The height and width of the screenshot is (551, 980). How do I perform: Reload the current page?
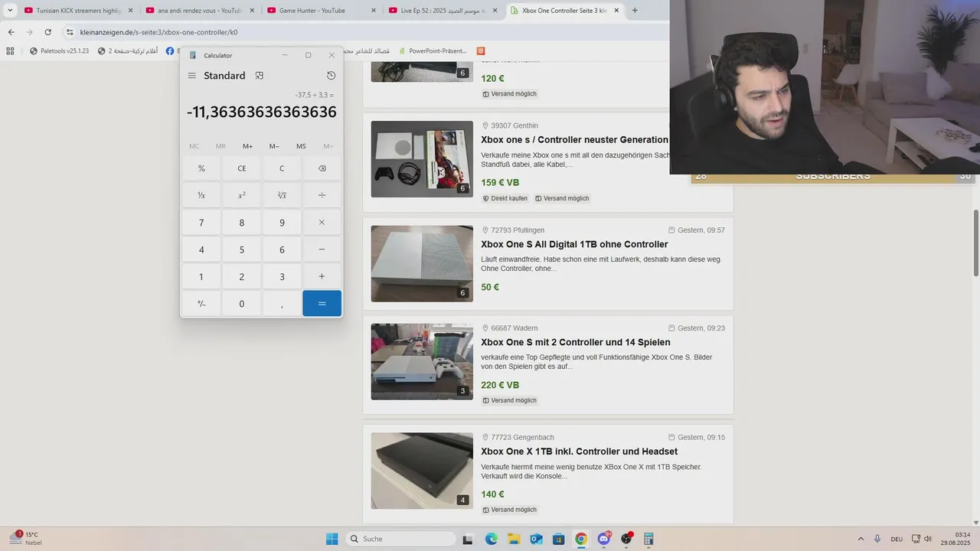[47, 32]
